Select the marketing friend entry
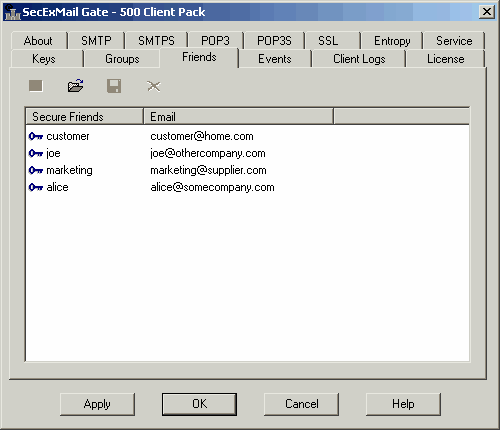The width and height of the screenshot is (500, 430). 69,170
